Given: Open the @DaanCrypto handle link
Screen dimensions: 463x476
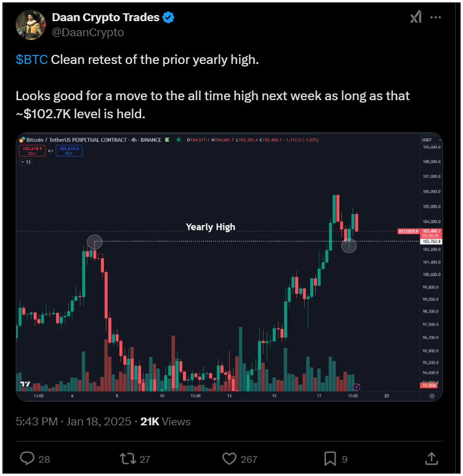Looking at the screenshot, I should (88, 32).
